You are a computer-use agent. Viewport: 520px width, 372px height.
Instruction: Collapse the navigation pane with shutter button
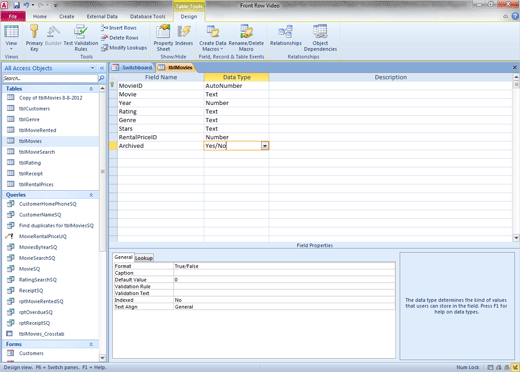pyautogui.click(x=102, y=68)
